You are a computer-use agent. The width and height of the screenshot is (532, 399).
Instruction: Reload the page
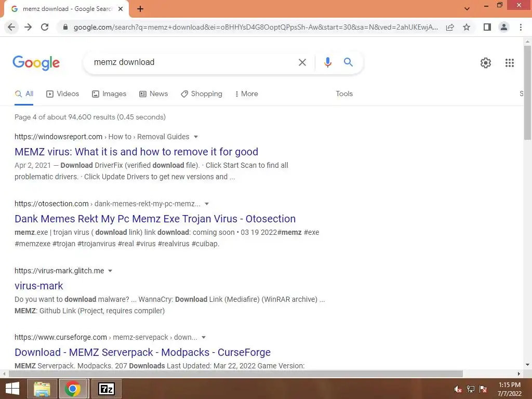point(45,27)
